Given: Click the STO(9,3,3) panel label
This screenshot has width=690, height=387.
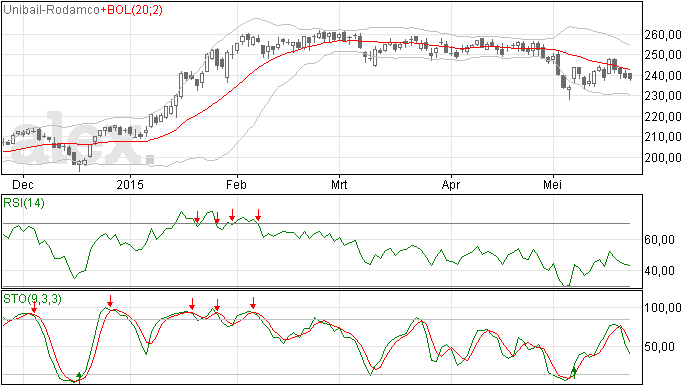Looking at the screenshot, I should click(x=33, y=299).
